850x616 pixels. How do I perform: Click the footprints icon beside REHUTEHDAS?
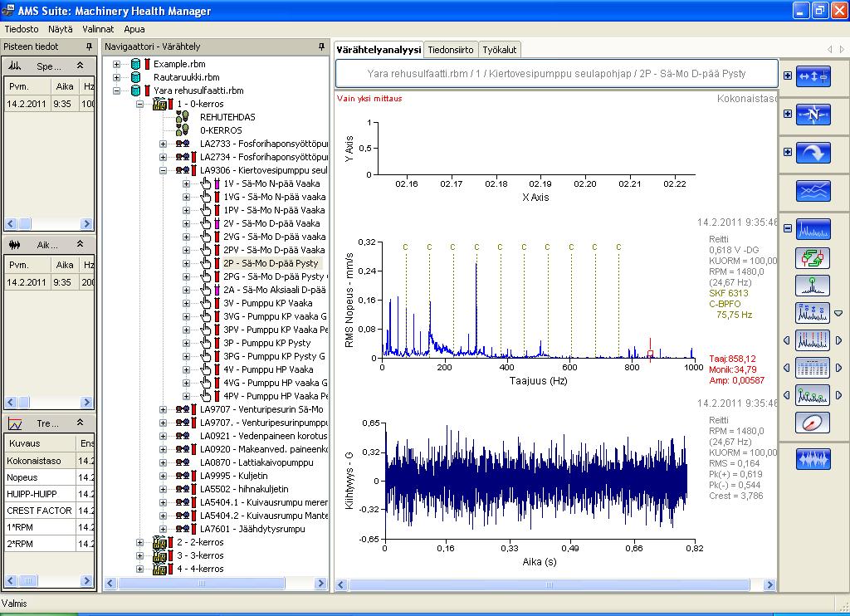click(x=182, y=116)
